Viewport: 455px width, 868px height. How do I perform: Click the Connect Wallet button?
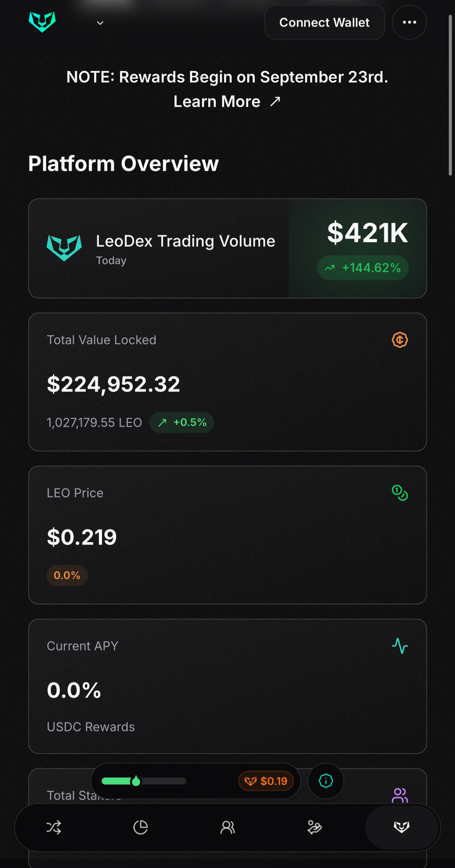point(325,23)
